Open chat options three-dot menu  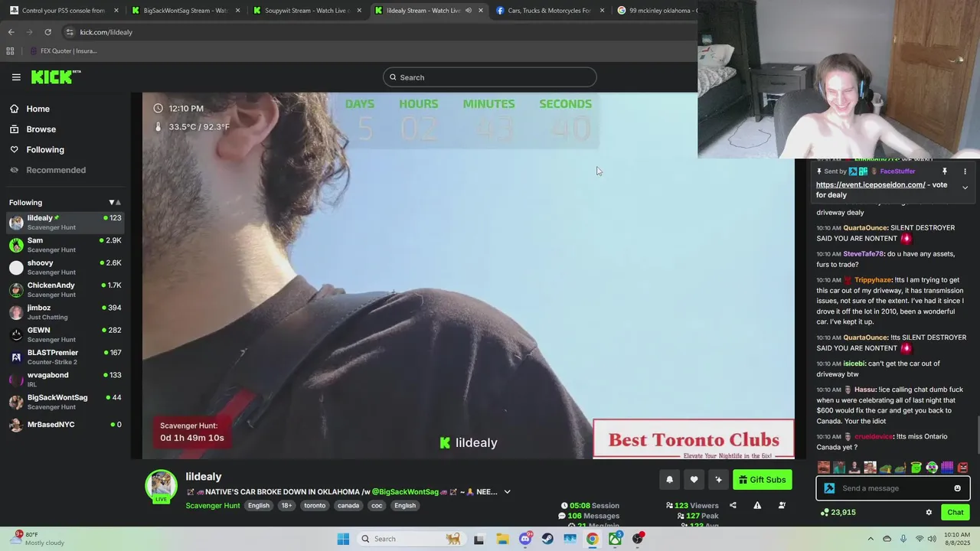tap(965, 171)
